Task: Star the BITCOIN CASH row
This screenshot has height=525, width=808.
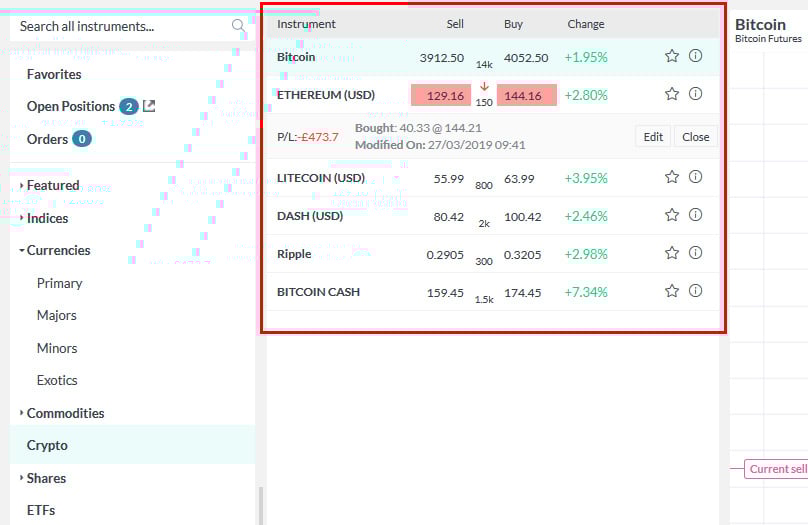Action: point(671,291)
